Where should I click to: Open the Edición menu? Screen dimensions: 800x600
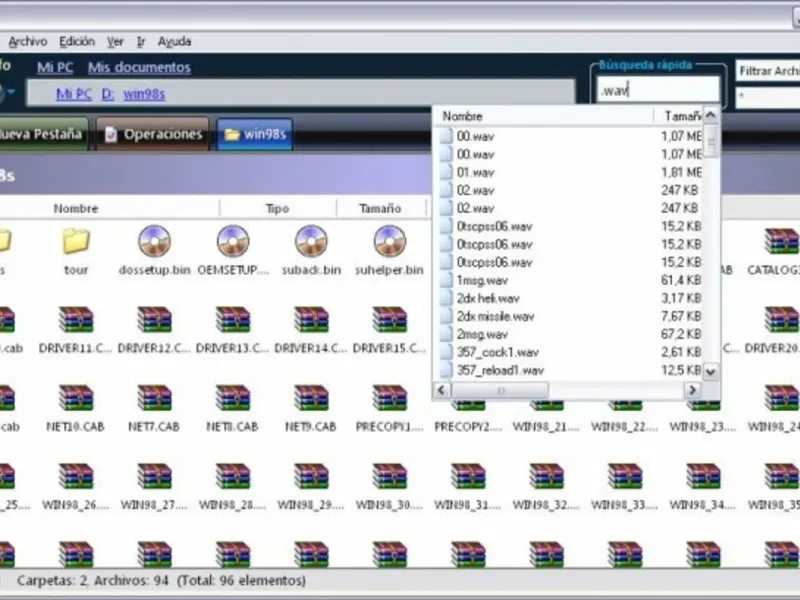point(77,41)
